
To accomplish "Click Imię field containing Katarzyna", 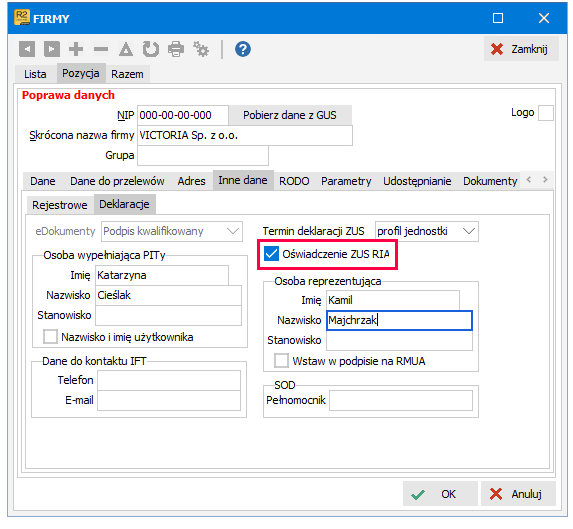I will click(x=162, y=275).
